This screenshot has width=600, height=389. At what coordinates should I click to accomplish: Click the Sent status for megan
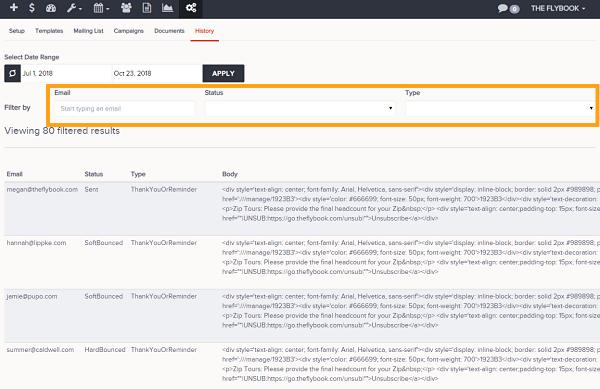tap(91, 189)
